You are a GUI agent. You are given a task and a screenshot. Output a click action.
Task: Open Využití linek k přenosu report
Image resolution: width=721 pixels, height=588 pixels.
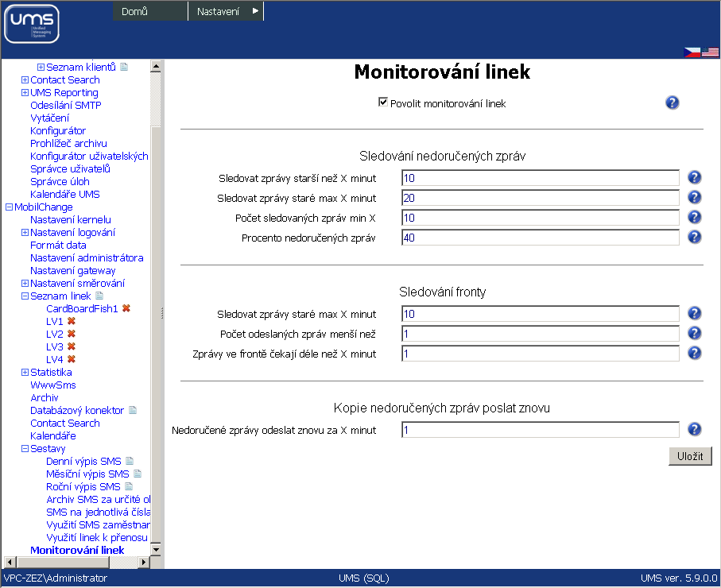coord(97,537)
